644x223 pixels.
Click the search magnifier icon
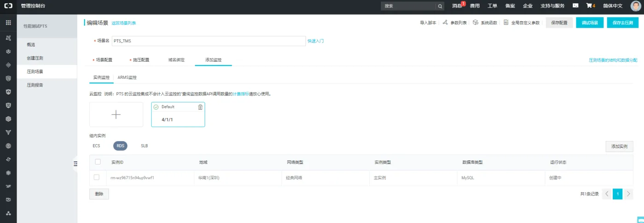[x=440, y=6]
